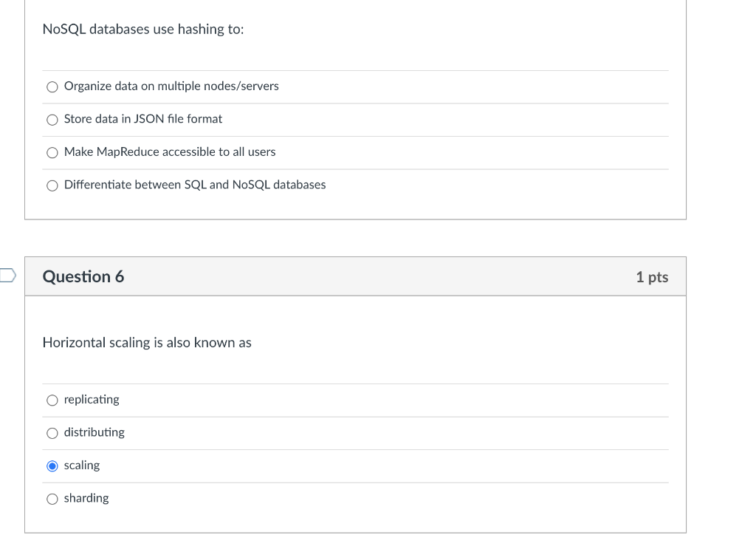This screenshot has height=535, width=756.
Task: Choose 'Store data in JSON file format' option
Action: pos(52,120)
